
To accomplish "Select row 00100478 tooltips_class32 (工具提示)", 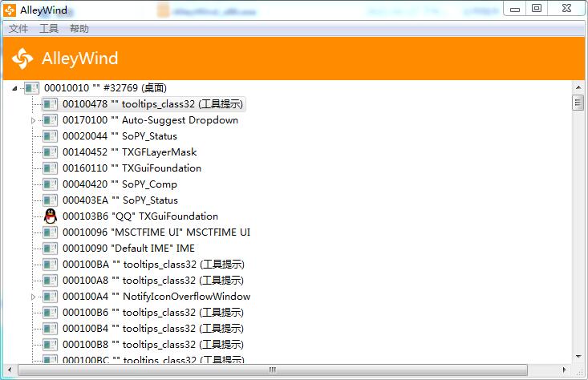I will coord(152,104).
